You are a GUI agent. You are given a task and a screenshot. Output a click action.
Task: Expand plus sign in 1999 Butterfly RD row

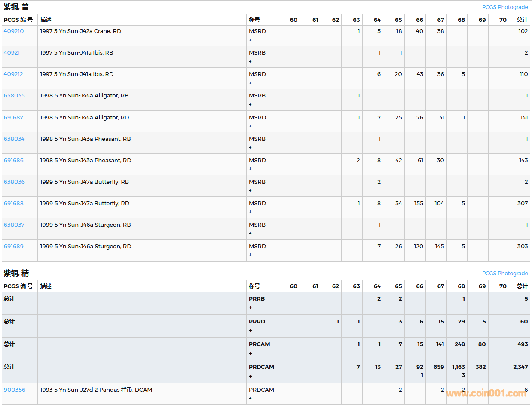click(x=250, y=212)
